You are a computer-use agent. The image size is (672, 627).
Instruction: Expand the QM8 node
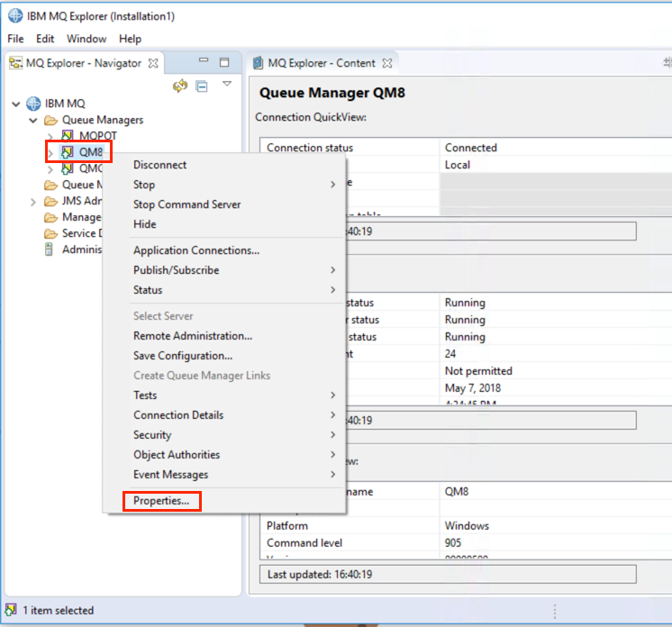(x=50, y=153)
